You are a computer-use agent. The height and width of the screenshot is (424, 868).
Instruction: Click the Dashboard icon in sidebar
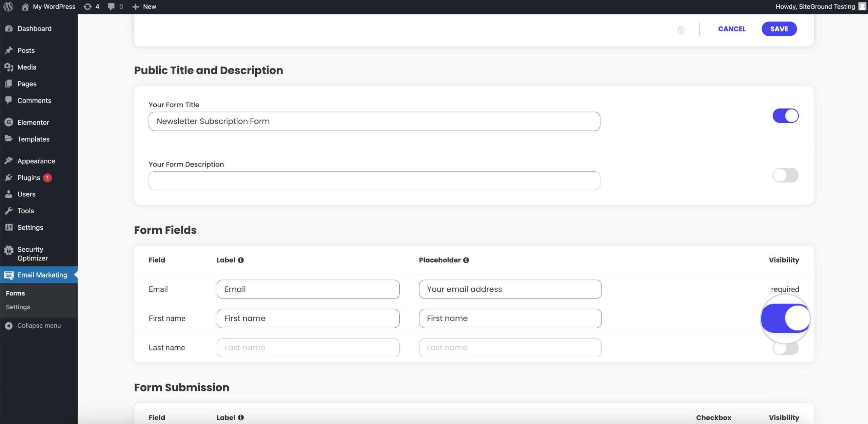(x=9, y=28)
